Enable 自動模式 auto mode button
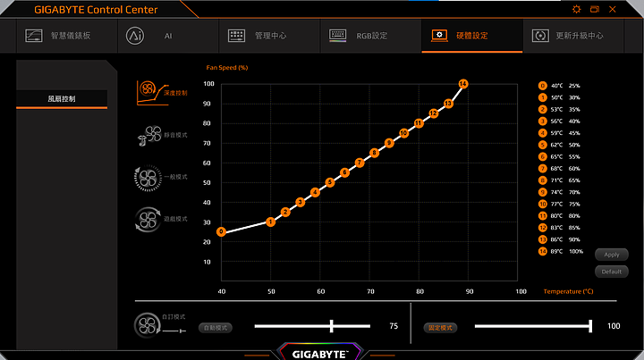The image size is (644, 360). pos(216,328)
